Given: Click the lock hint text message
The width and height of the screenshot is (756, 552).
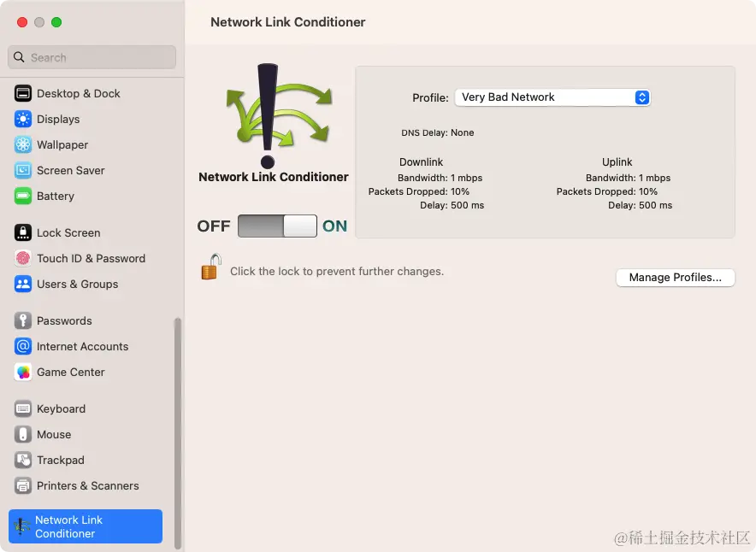Looking at the screenshot, I should 337,271.
